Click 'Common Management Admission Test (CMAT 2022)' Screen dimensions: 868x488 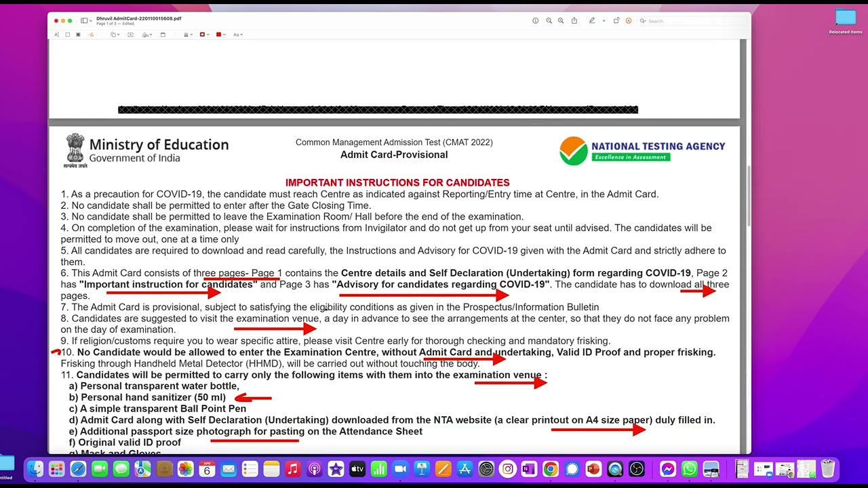[394, 142]
